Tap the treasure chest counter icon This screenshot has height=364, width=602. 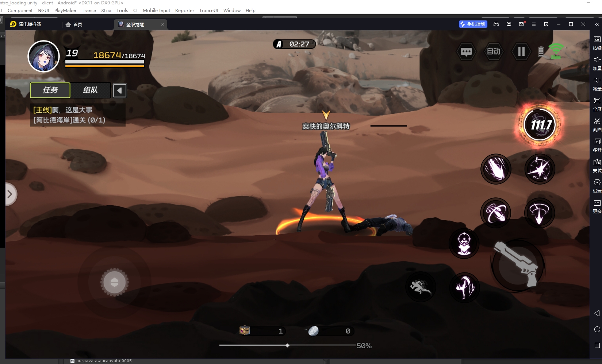point(245,330)
